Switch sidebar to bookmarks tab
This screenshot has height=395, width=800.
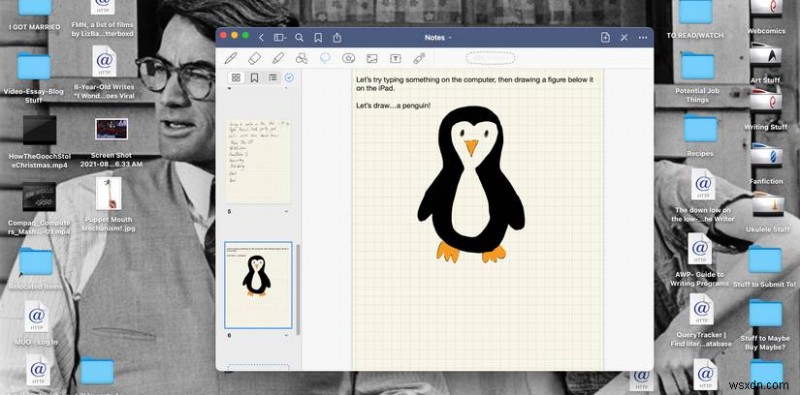coord(254,78)
